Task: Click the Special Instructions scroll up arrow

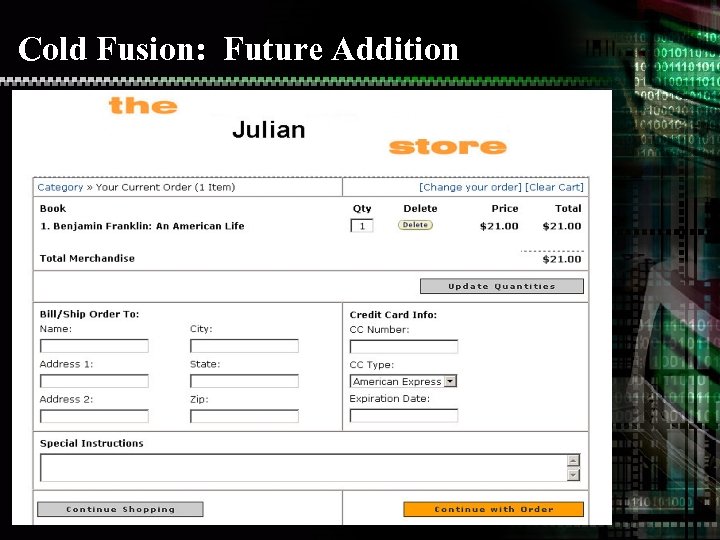Action: pyautogui.click(x=573, y=460)
